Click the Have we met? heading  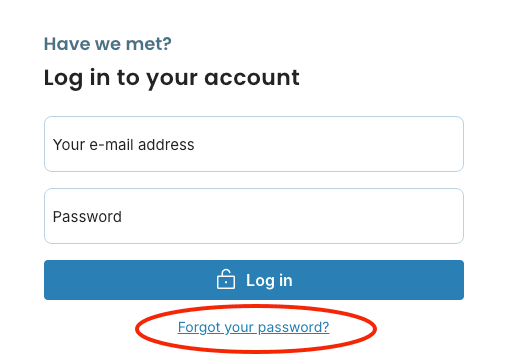click(x=108, y=44)
